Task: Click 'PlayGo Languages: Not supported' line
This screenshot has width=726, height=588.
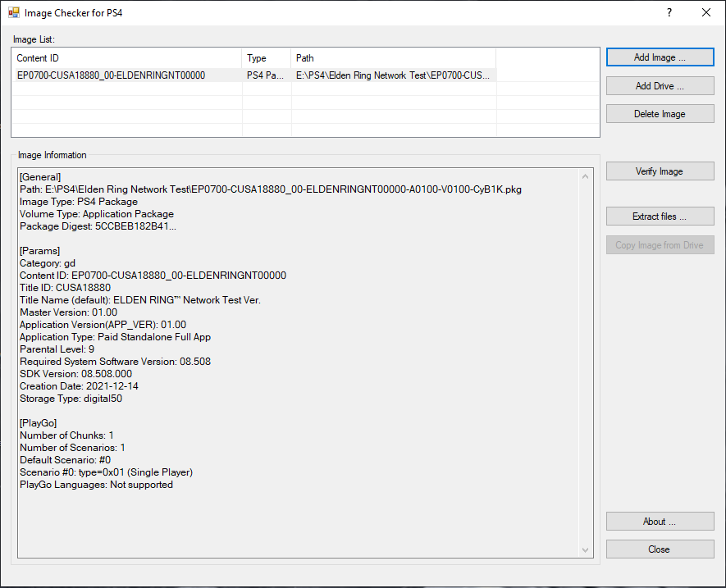Action: [96, 485]
